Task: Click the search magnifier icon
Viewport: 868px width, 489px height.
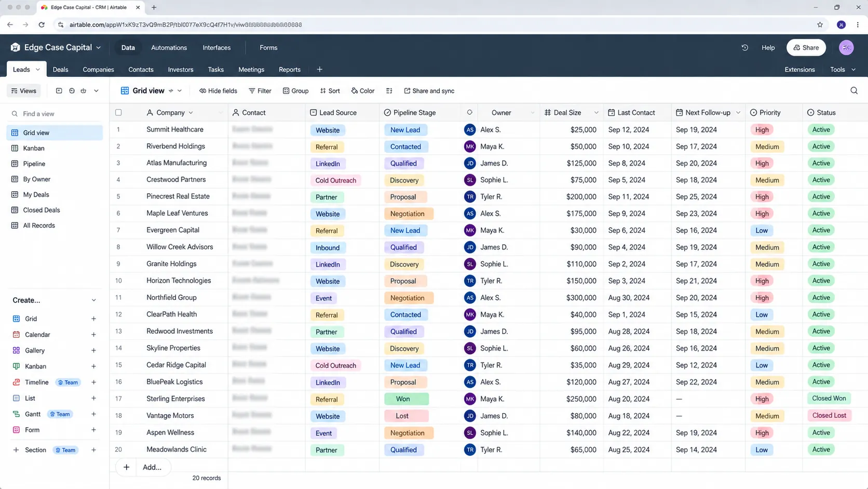Action: 854,90
